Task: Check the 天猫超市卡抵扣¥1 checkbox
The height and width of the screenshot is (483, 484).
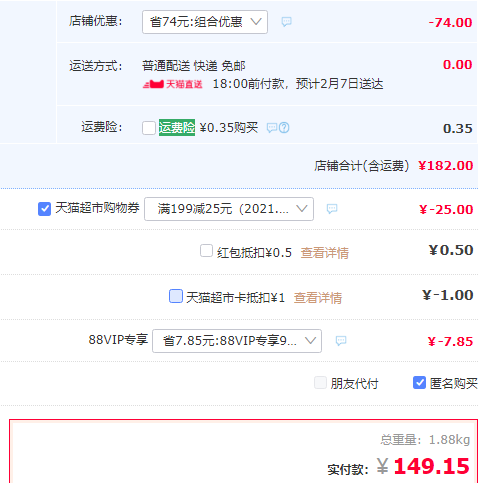Action: point(176,296)
